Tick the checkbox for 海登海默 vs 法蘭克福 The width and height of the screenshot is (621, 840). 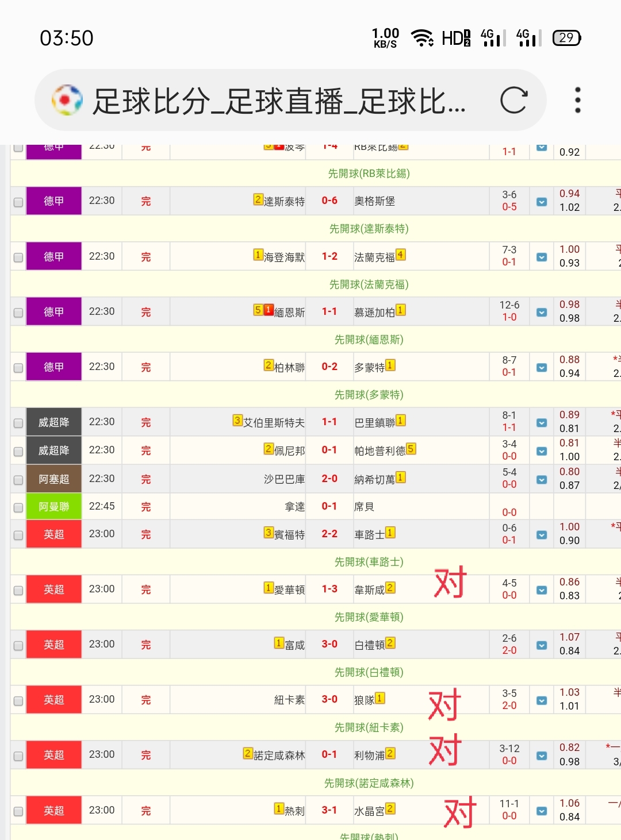point(18,257)
